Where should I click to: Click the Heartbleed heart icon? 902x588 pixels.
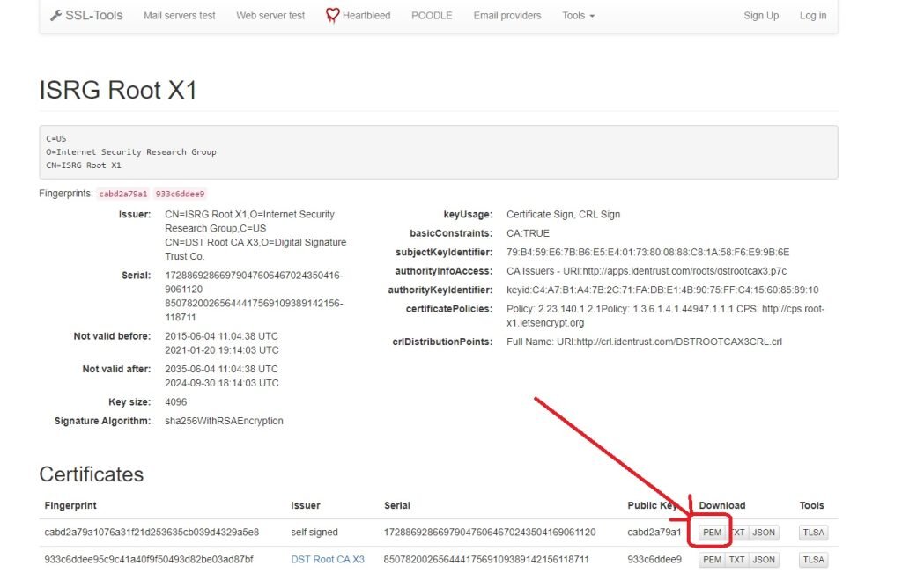pos(332,16)
